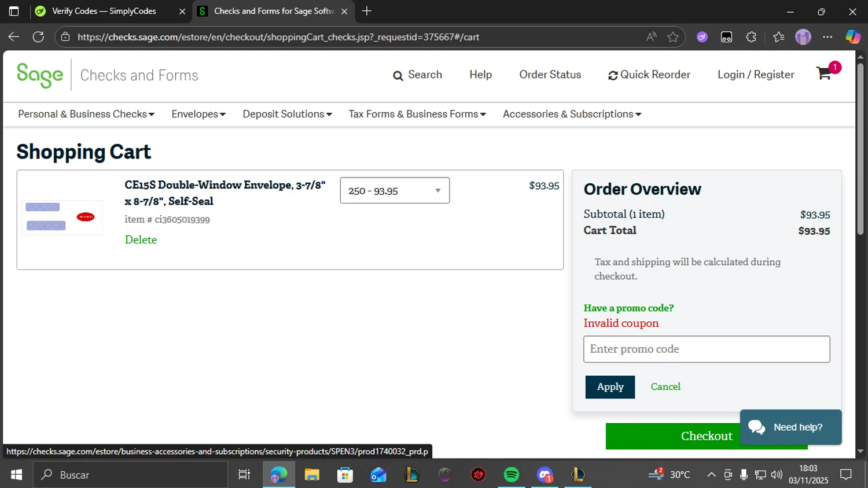Open Task View on taskbar
This screenshot has height=488, width=868.
click(244, 475)
